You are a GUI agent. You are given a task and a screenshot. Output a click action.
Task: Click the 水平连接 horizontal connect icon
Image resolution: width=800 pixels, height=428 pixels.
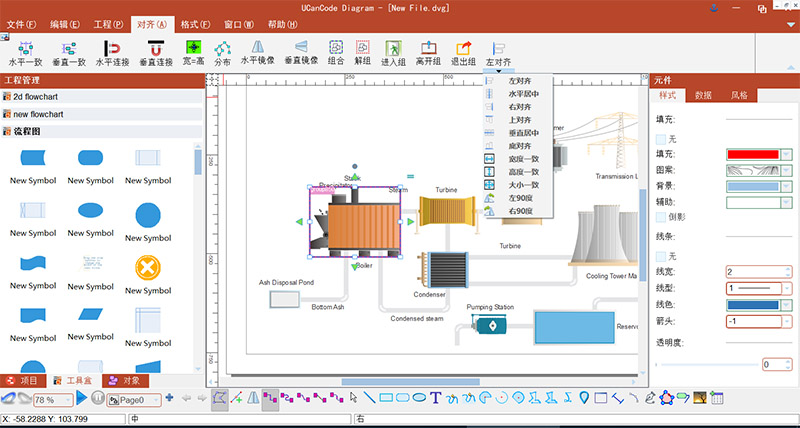pos(112,48)
